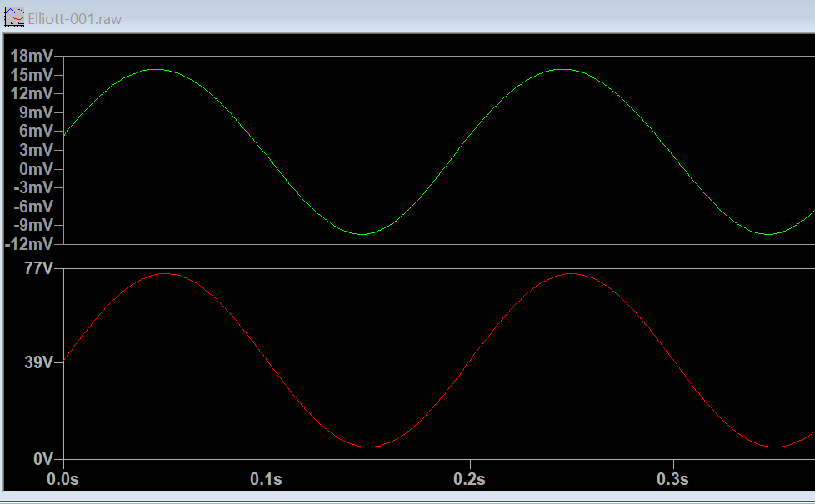This screenshot has width=815, height=504.
Task: Click the 3mV axis label
Action: pos(36,150)
